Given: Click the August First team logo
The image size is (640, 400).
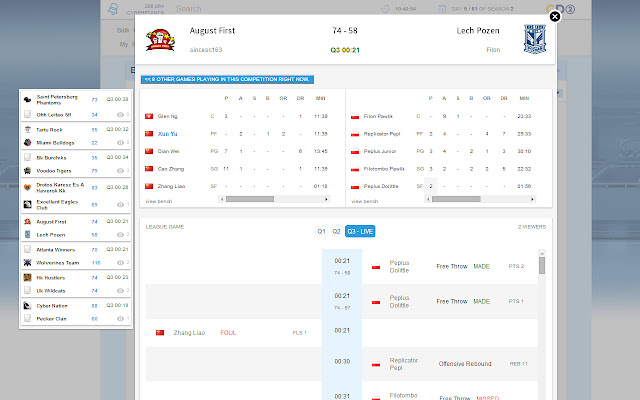Looking at the screenshot, I should pos(160,40).
